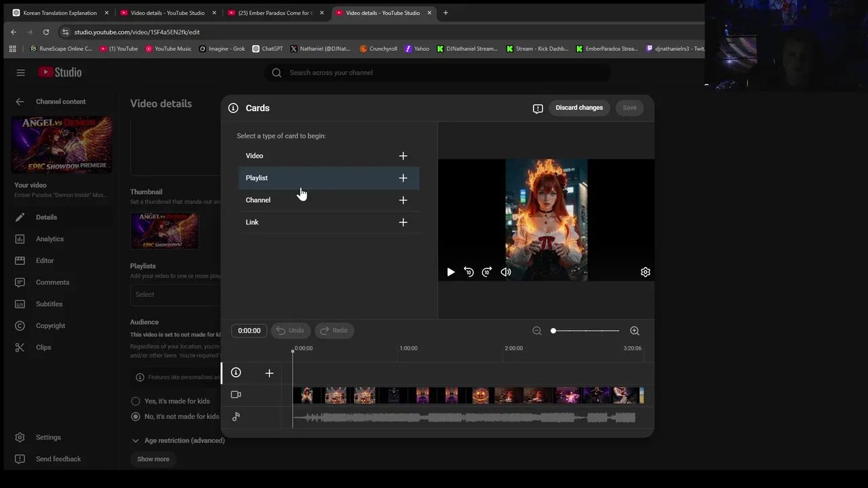868x488 pixels.
Task: Open YouTube Studio hamburger menu
Action: click(20, 73)
